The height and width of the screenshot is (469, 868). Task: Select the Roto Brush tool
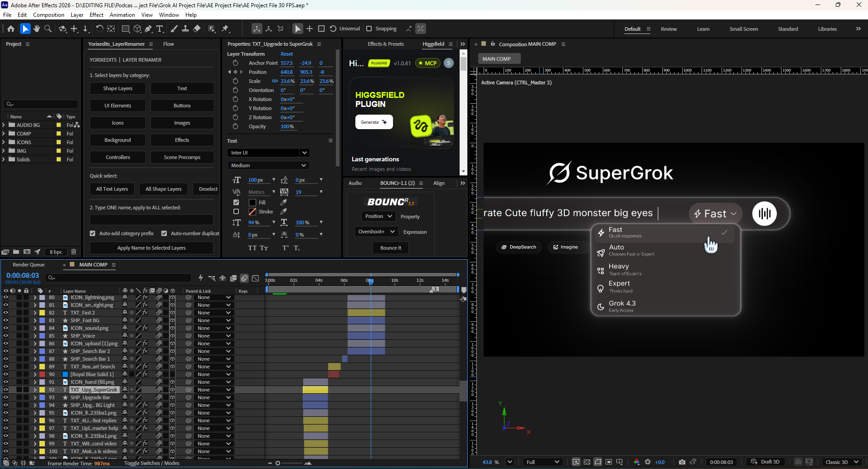[212, 29]
